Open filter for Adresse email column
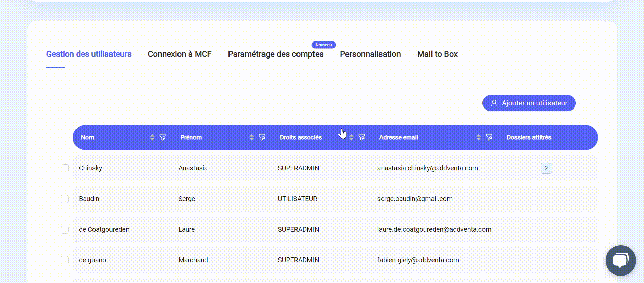Viewport: 644px width, 283px height. pyautogui.click(x=489, y=137)
